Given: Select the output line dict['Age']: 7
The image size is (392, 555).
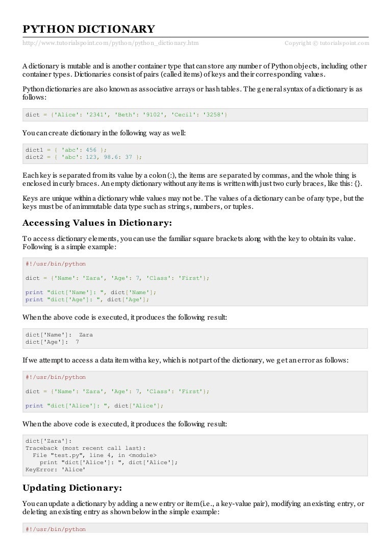Looking at the screenshot, I should pyautogui.click(x=52, y=342).
